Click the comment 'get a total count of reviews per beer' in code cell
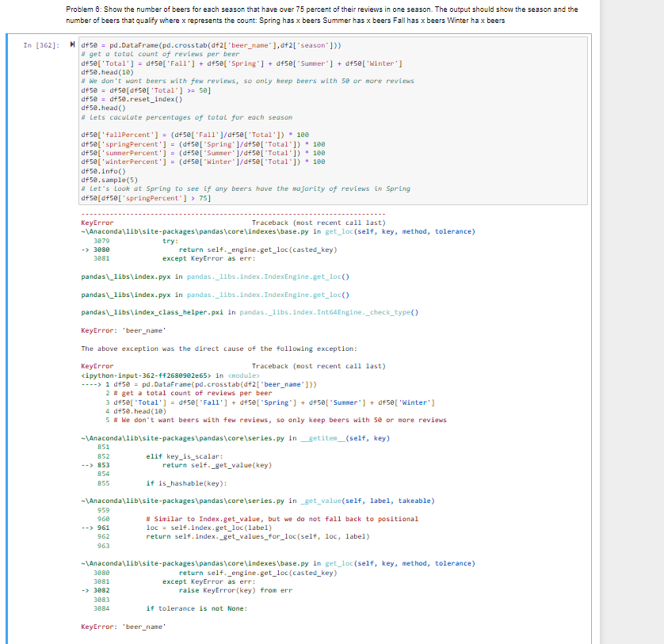Viewport: 664px width, 644px height. (160, 54)
